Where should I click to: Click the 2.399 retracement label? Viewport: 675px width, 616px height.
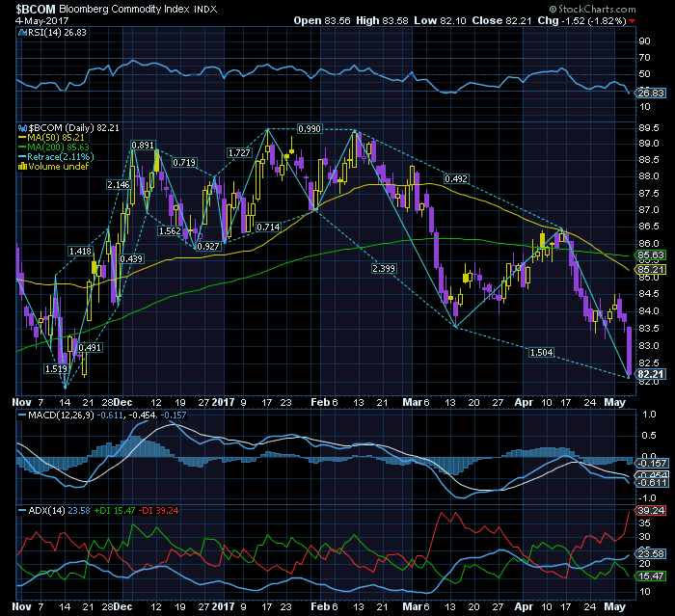[384, 269]
